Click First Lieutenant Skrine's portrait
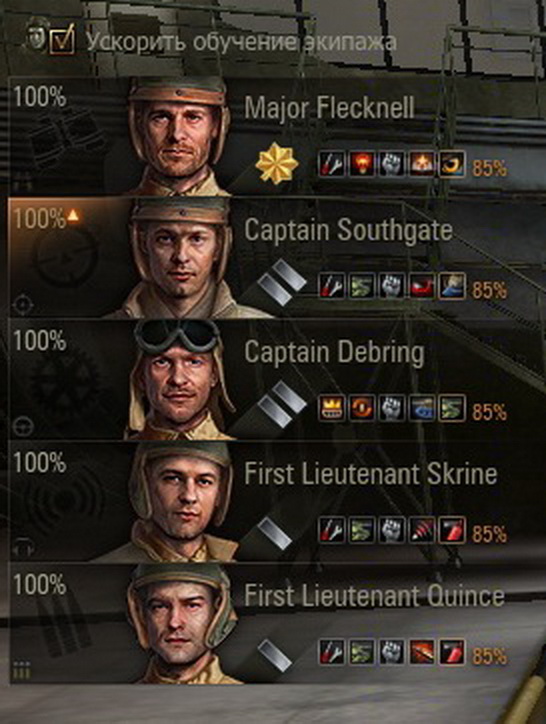This screenshot has height=724, width=546. tap(180, 501)
